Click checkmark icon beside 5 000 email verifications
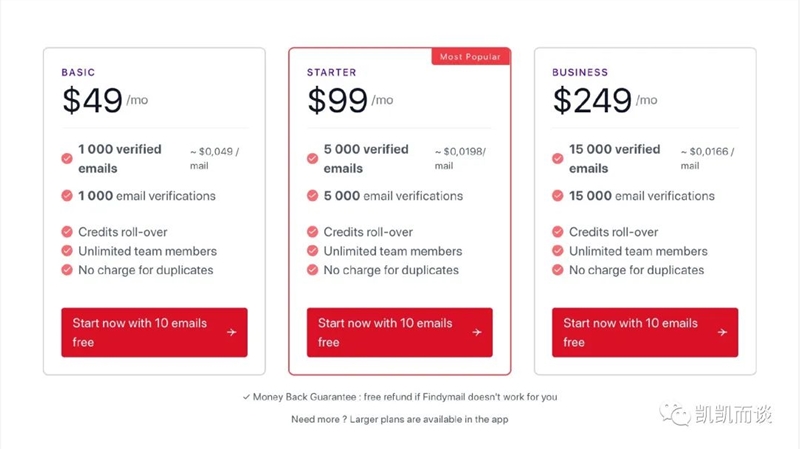Screen dimensions: 800x449 point(312,195)
